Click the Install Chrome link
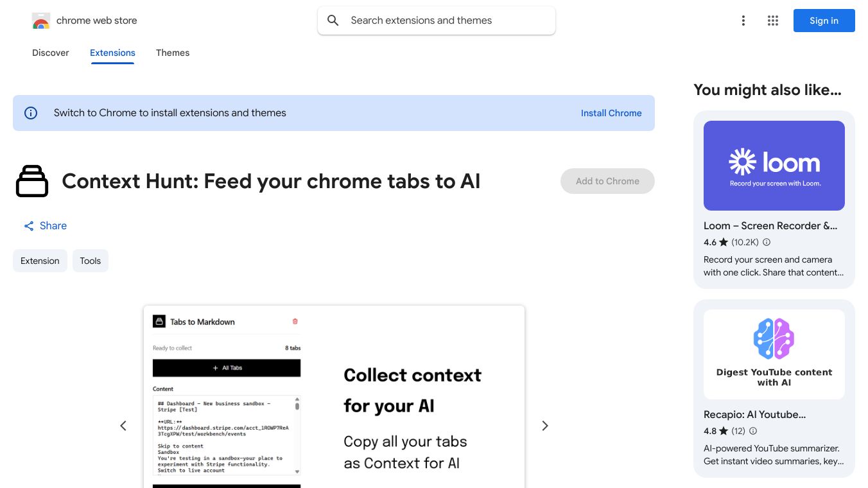 pyautogui.click(x=611, y=113)
